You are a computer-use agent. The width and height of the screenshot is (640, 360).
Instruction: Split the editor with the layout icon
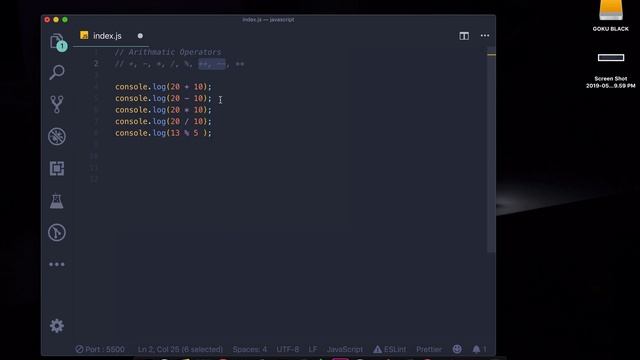(464, 36)
